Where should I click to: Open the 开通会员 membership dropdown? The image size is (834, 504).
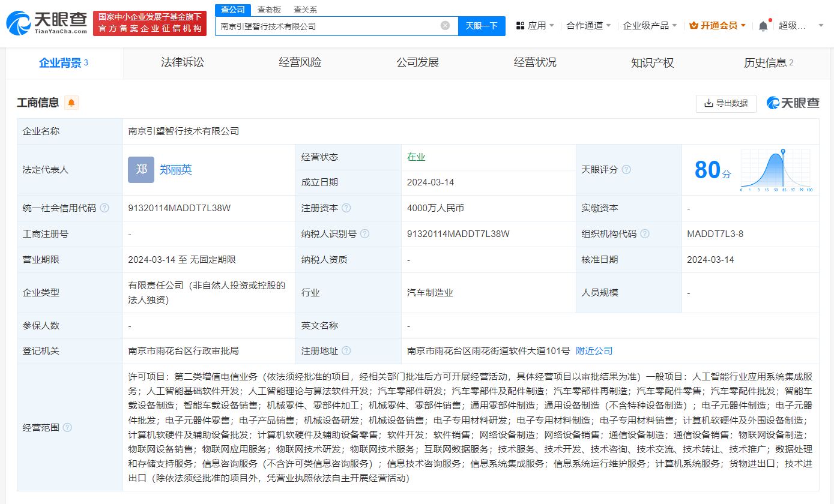point(718,26)
